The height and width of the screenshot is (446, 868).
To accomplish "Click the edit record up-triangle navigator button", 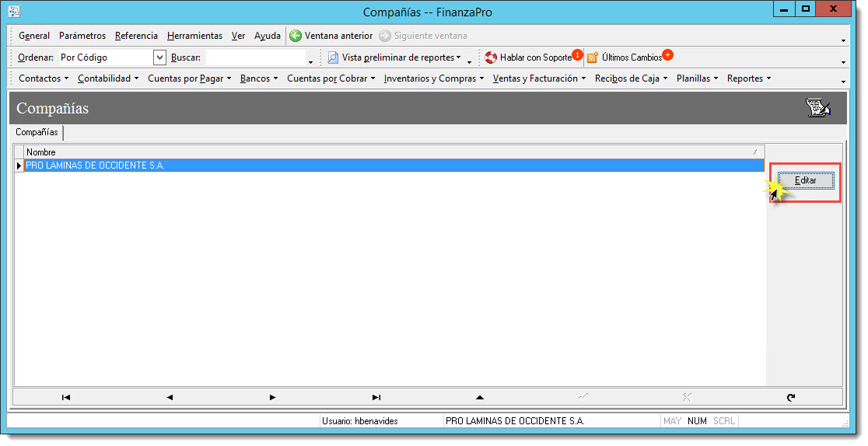I will click(x=480, y=397).
